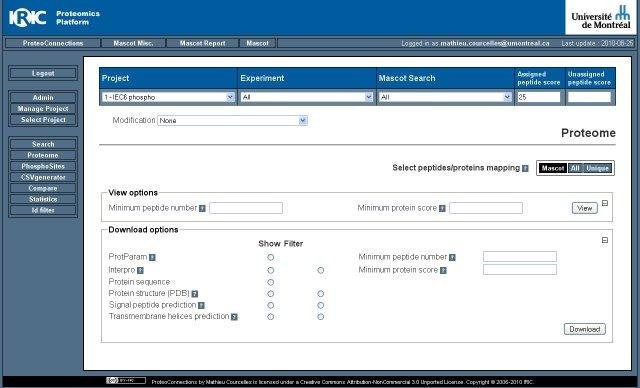Click help icon beside Download Minimum peptide number
This screenshot has width=640, height=388.
[x=452, y=257]
